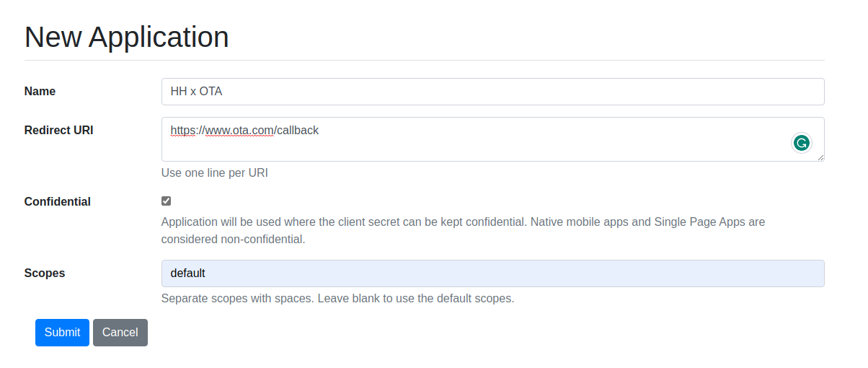This screenshot has width=868, height=368.
Task: Uncheck the Confidential checkbox
Action: [x=167, y=201]
